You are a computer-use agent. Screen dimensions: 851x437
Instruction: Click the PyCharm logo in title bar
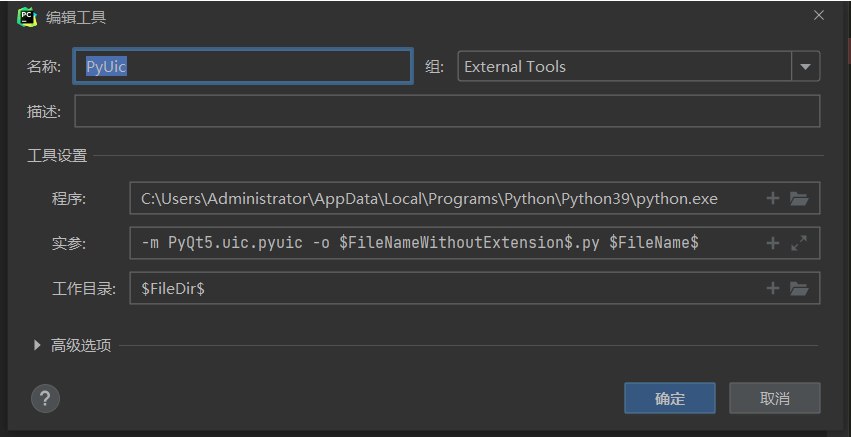coord(27,16)
